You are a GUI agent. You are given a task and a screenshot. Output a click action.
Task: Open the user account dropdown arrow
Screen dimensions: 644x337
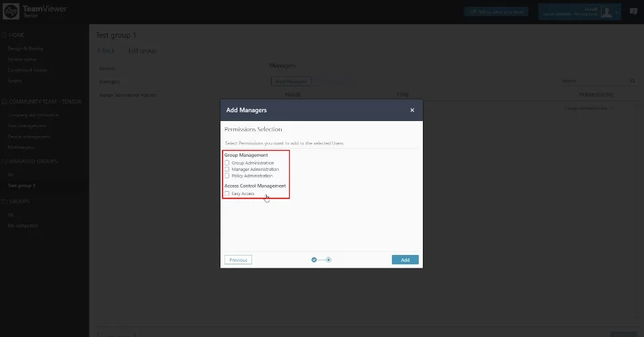pos(616,12)
